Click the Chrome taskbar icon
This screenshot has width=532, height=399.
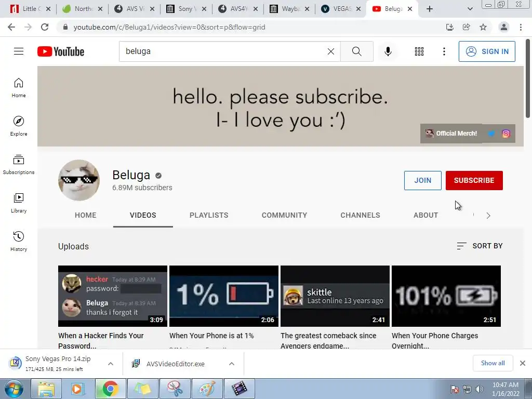click(110, 389)
